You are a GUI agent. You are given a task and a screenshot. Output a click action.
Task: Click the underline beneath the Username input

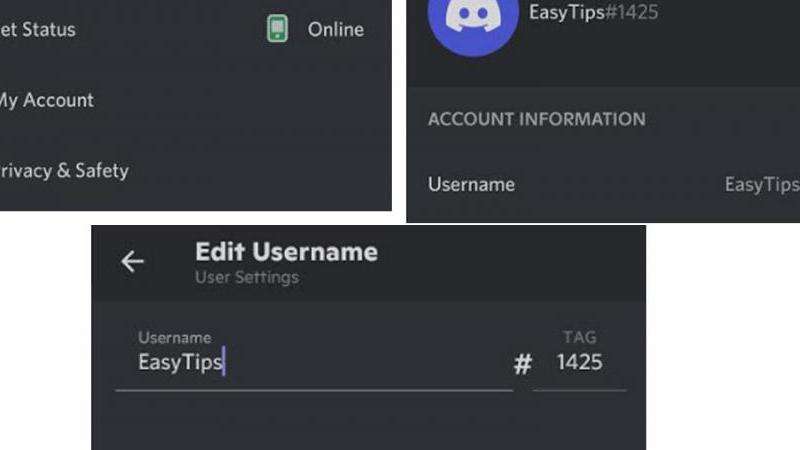click(314, 390)
